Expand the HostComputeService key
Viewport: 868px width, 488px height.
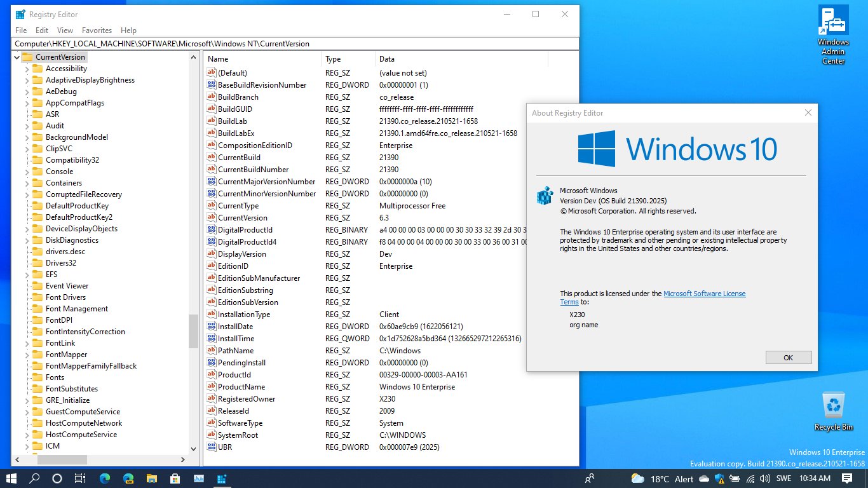[27, 435]
